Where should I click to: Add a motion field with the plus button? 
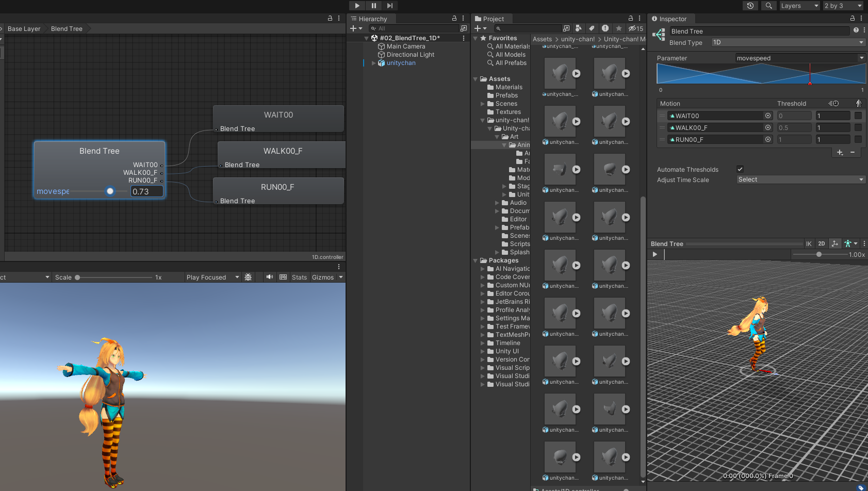point(840,152)
